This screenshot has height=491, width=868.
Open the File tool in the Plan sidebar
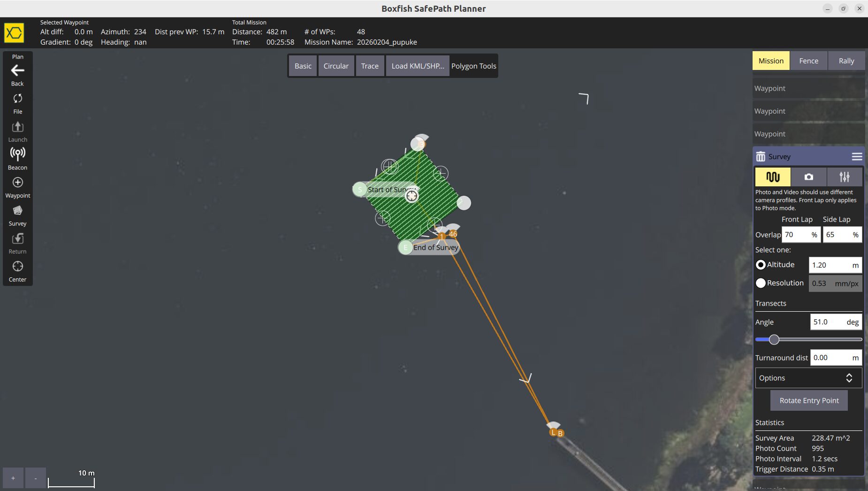17,99
